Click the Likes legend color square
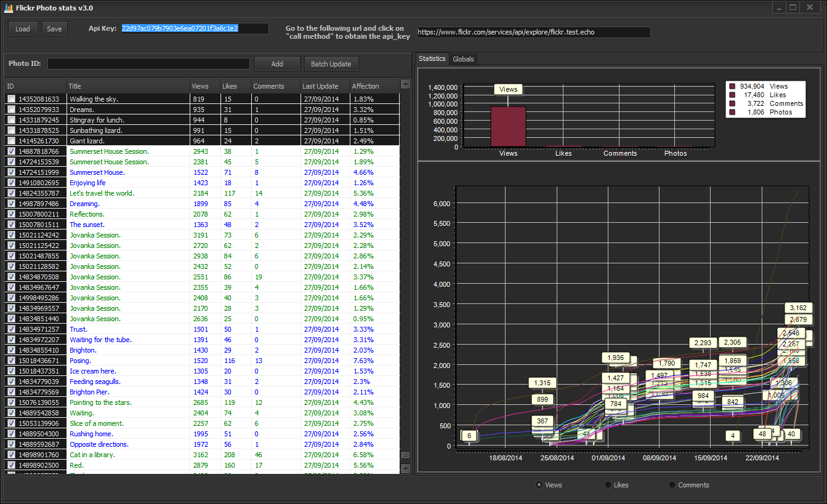Screen dimensions: 827x504 pos(732,95)
